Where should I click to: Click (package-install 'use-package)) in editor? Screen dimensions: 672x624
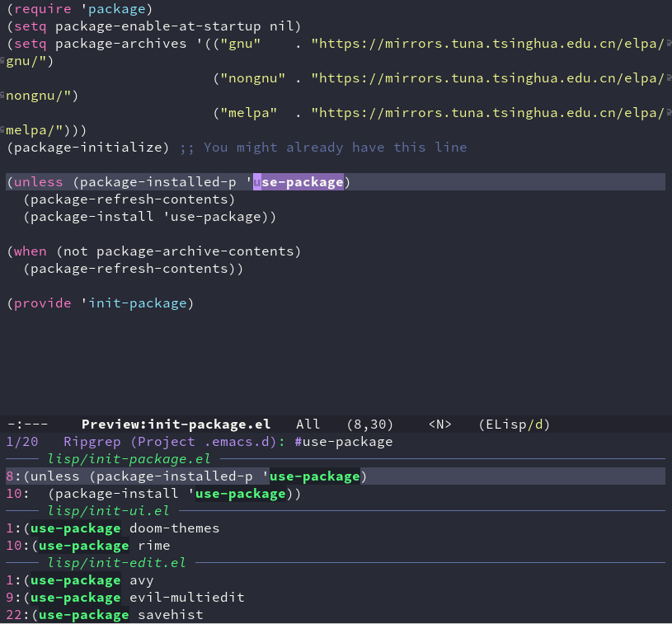pyautogui.click(x=149, y=217)
